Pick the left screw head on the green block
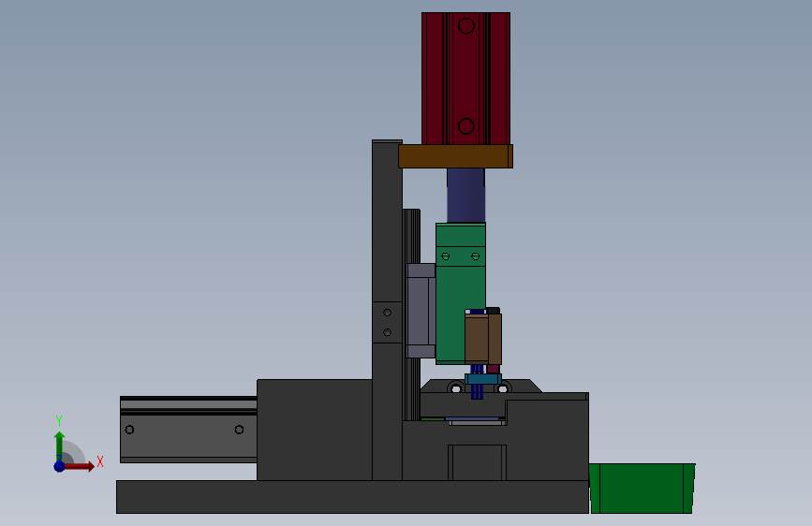The height and width of the screenshot is (526, 812). coord(446,256)
